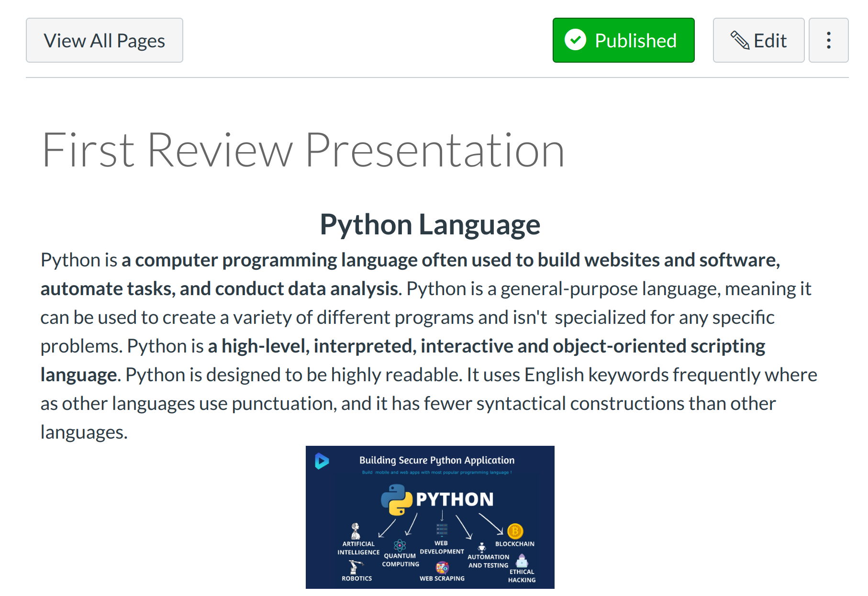Click the white checkmark icon in Published
This screenshot has width=868, height=596.
tap(575, 40)
